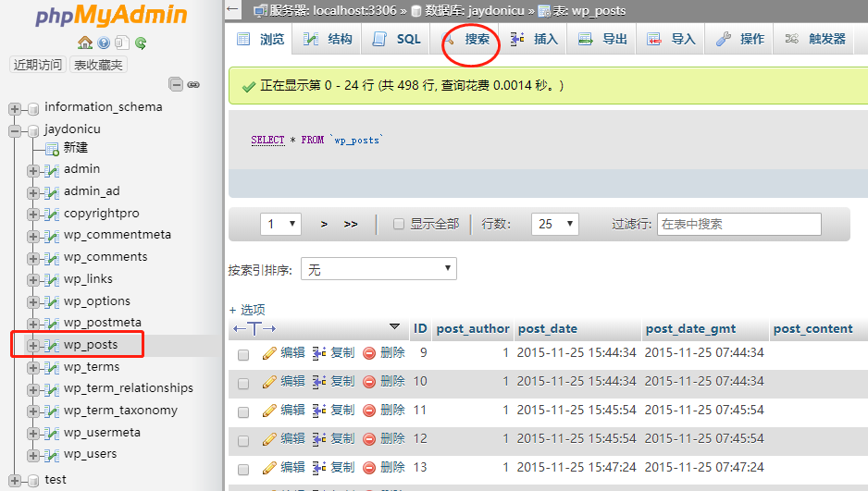This screenshot has height=491, width=868.
Task: Click the red delete icon for row 12
Action: 369,439
